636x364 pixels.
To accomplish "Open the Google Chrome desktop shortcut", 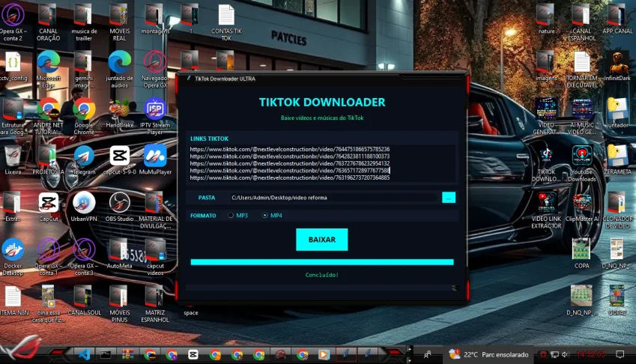I will (84, 116).
